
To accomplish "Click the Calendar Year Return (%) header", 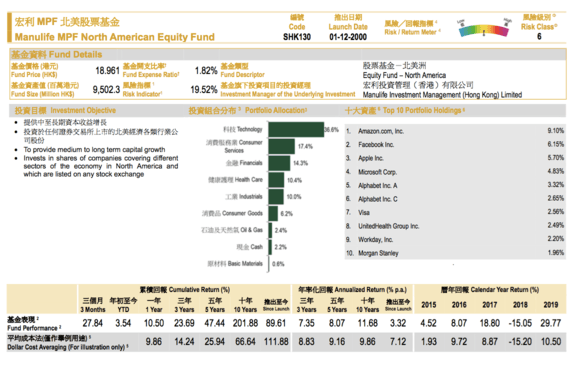I will click(490, 290).
